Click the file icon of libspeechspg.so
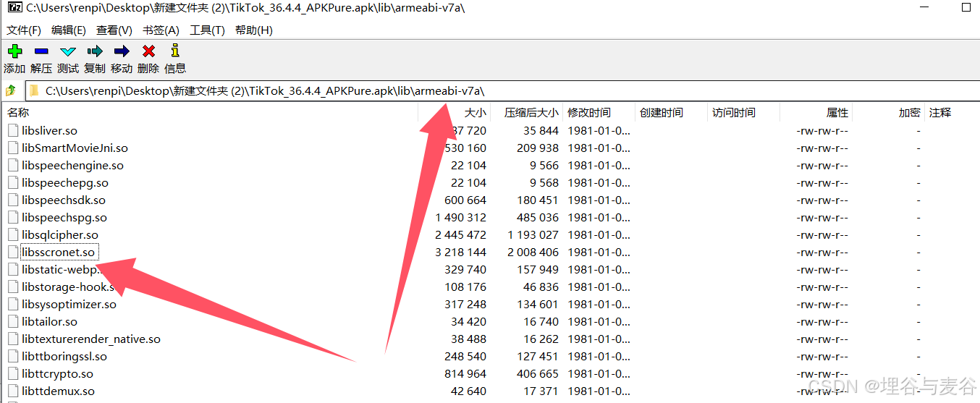 (x=13, y=217)
